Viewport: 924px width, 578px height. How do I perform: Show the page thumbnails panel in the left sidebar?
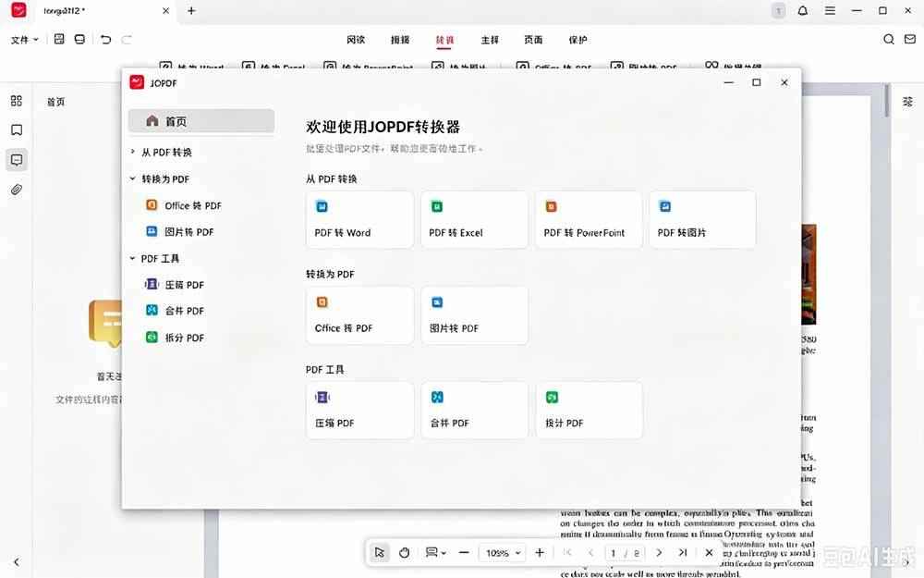pos(17,101)
